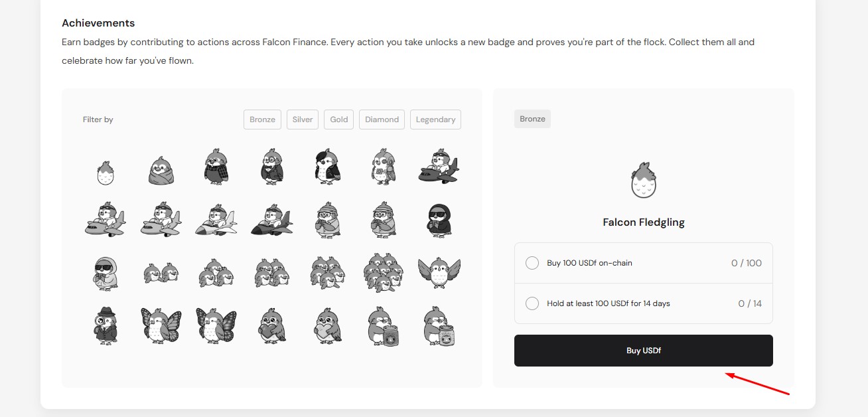
Task: Enable the Bronze filter chip
Action: 262,120
